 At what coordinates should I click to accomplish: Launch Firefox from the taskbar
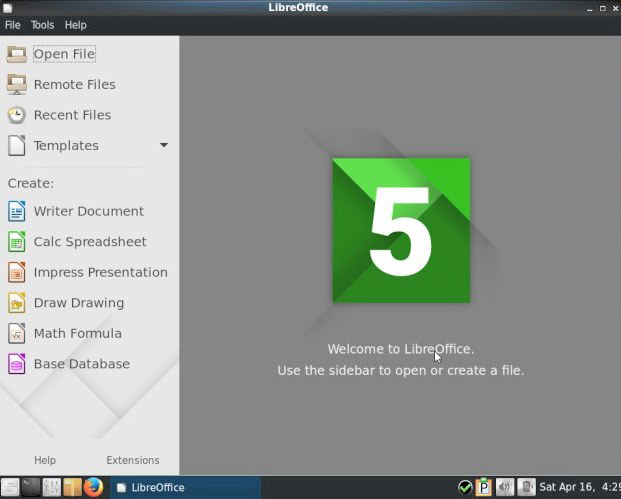tap(93, 487)
